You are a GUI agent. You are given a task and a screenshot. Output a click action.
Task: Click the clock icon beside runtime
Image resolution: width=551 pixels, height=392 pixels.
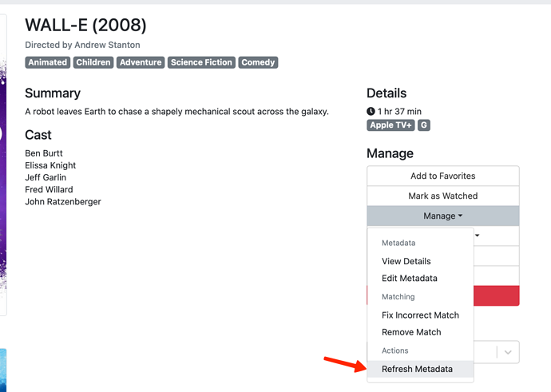click(x=371, y=111)
